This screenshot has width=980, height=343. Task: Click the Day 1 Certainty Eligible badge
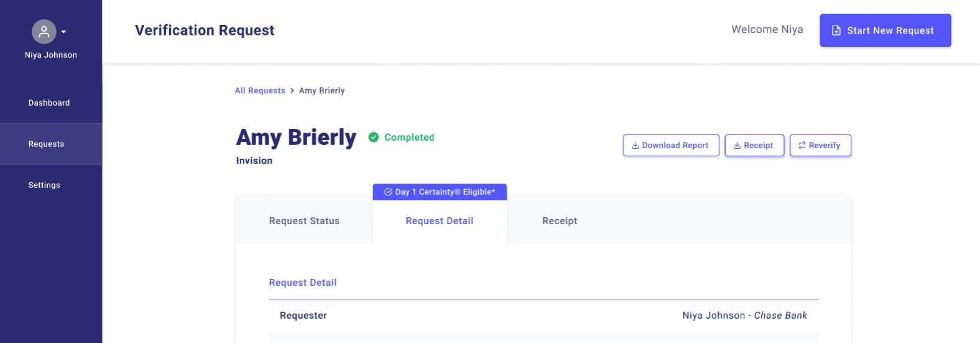pos(440,192)
